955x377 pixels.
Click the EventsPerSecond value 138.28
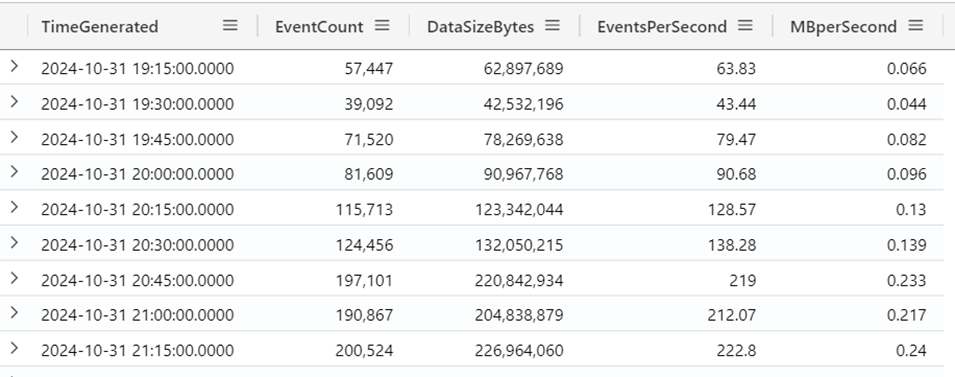(x=732, y=245)
